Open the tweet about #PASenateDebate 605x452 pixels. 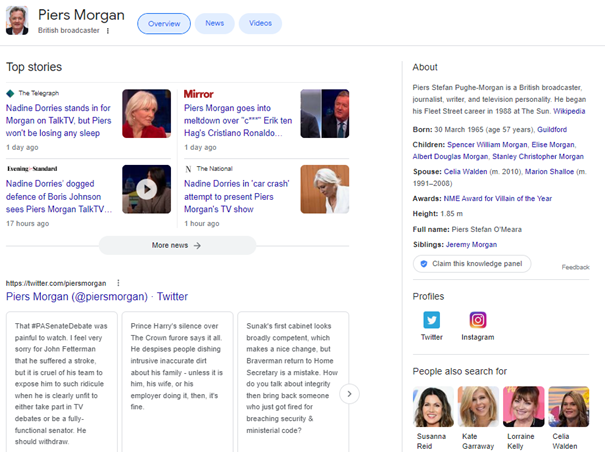[x=61, y=384]
